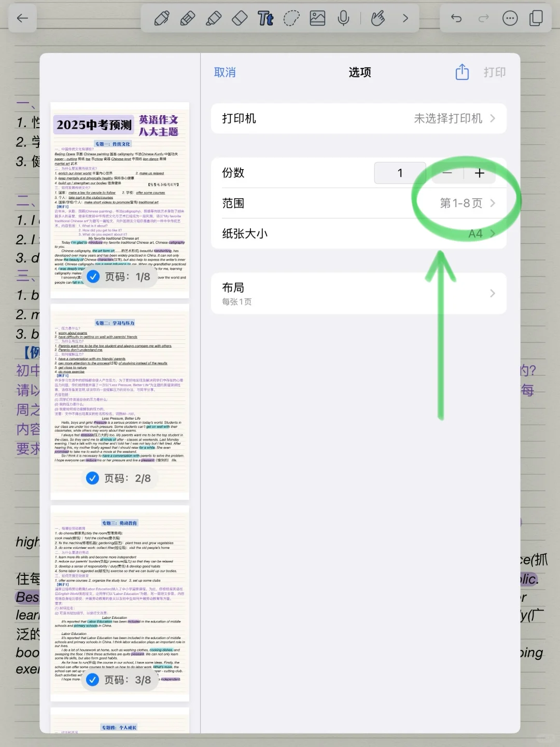The width and height of the screenshot is (560, 747).
Task: Select the 专题三 劳动教育 page thumbnail
Action: click(x=120, y=603)
